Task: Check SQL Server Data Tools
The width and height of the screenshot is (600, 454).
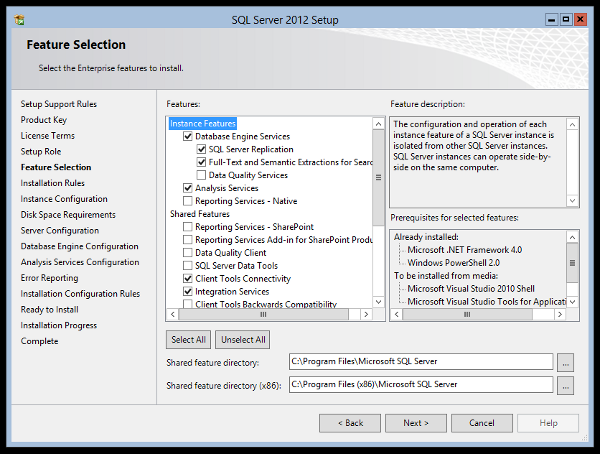Action: click(188, 266)
